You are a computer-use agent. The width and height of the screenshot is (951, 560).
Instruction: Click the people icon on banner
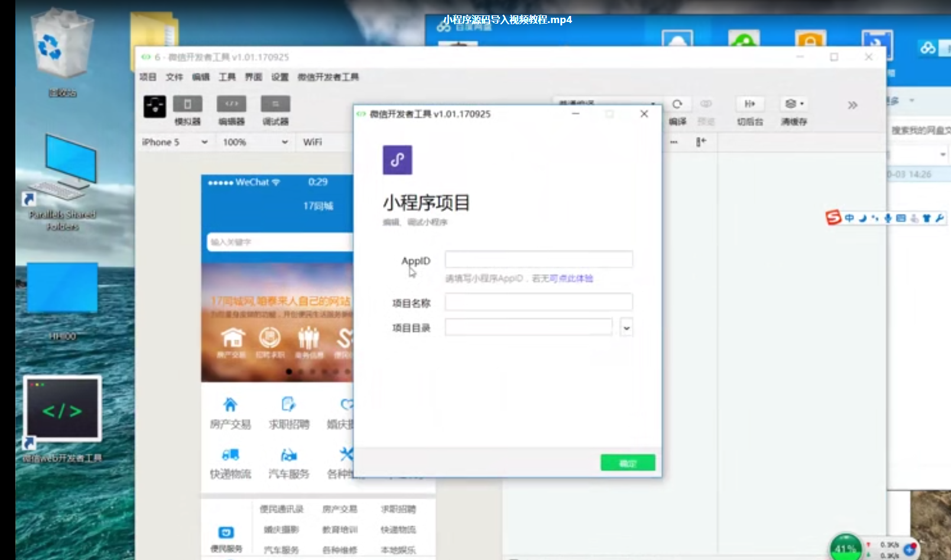[308, 337]
